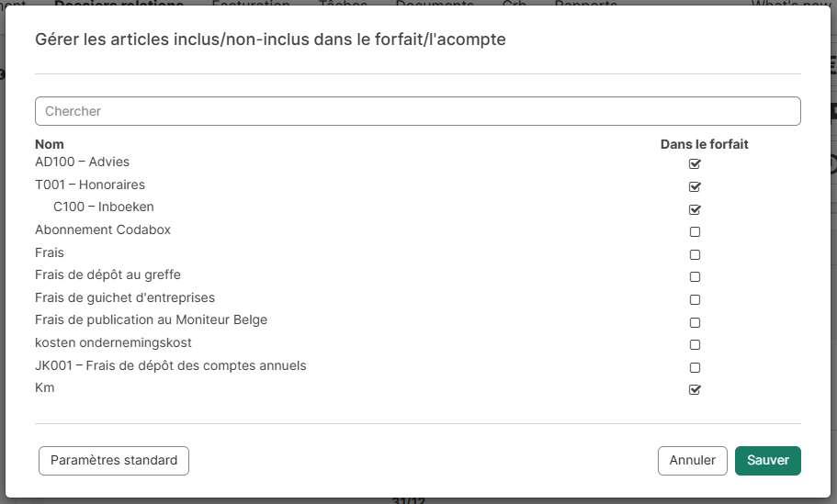This screenshot has width=837, height=504.
Task: Enable the kosten ondernemingskost checkbox
Action: [x=695, y=345]
